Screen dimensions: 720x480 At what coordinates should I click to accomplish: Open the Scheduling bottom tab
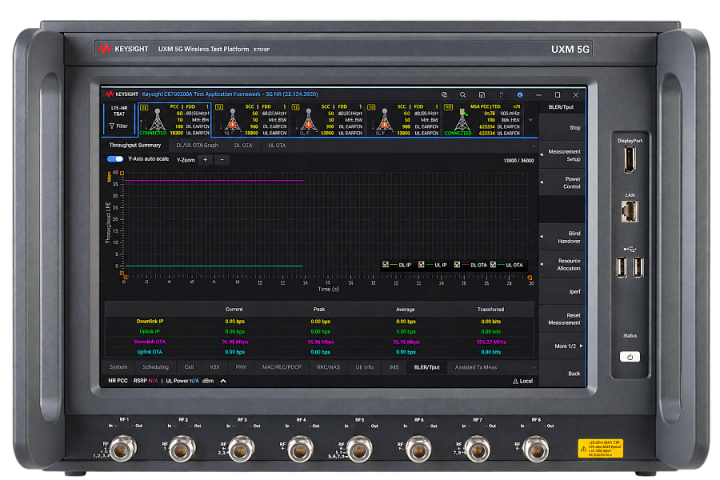pos(156,367)
